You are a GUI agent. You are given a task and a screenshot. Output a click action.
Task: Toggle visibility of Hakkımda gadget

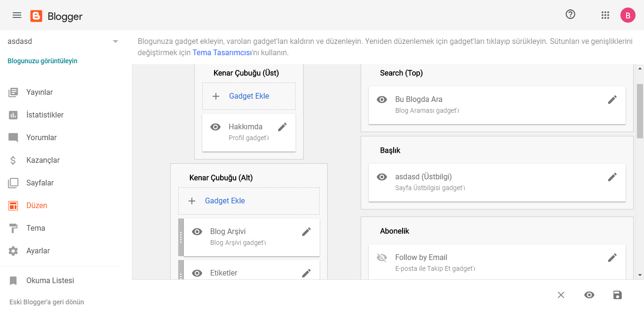tap(215, 127)
